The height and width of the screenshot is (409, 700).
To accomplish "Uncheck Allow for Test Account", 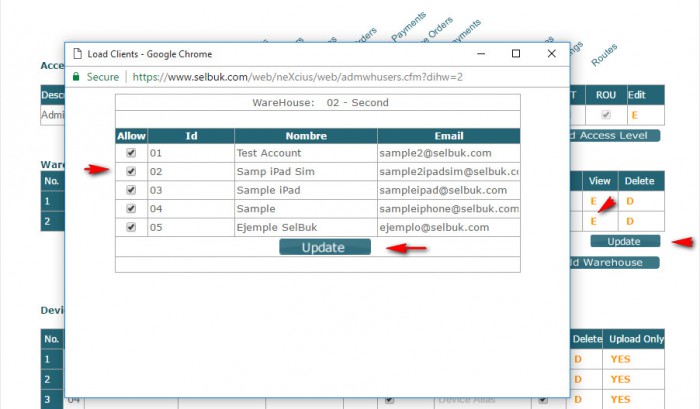I will (x=132, y=154).
